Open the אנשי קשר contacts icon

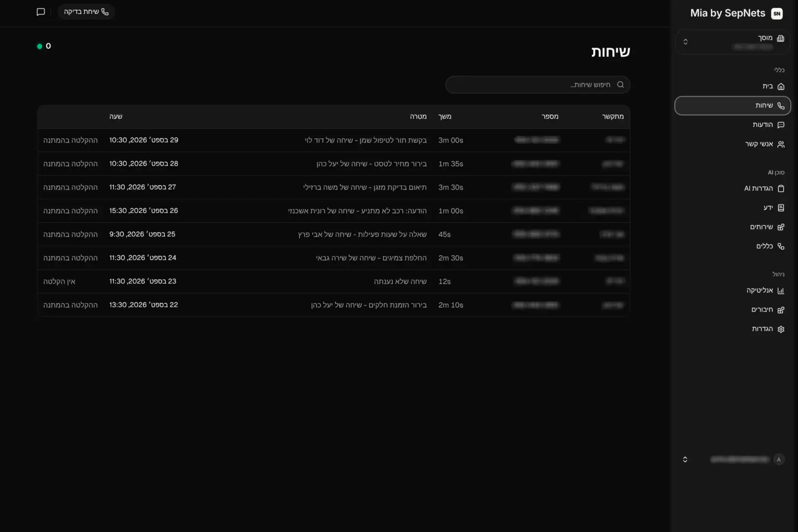(x=780, y=144)
